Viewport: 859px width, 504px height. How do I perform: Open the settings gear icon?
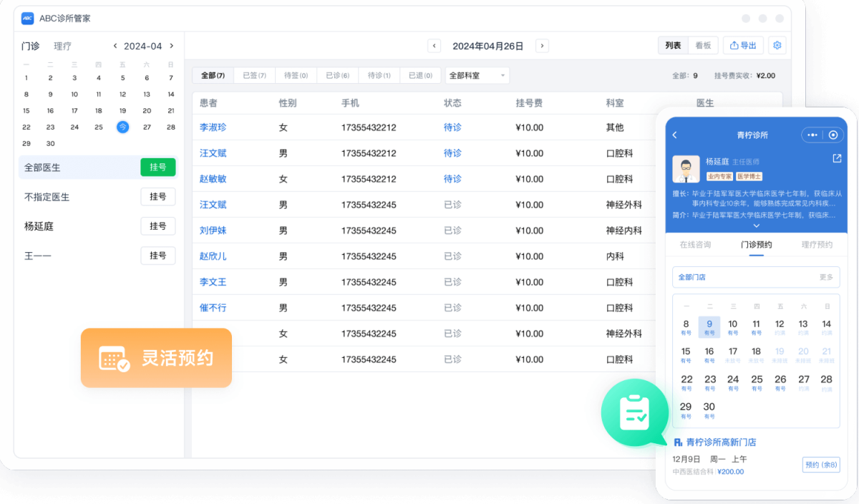[x=777, y=46]
